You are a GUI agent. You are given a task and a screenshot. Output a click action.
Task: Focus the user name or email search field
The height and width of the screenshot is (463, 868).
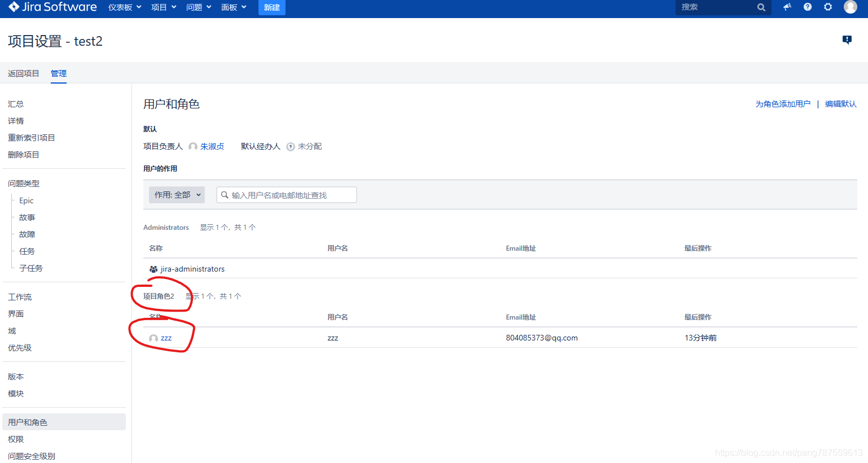pos(287,195)
